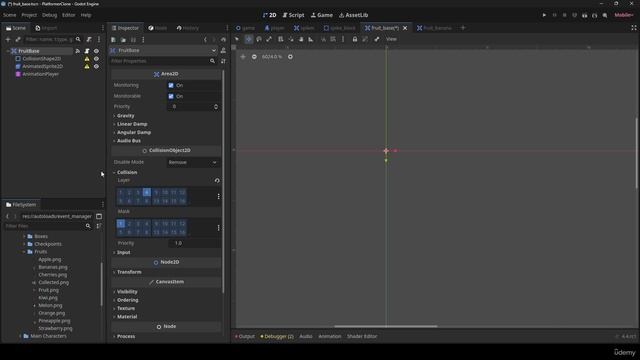The image size is (640, 360).
Task: Click the viewport horizontal scrollbar
Action: coord(386,327)
